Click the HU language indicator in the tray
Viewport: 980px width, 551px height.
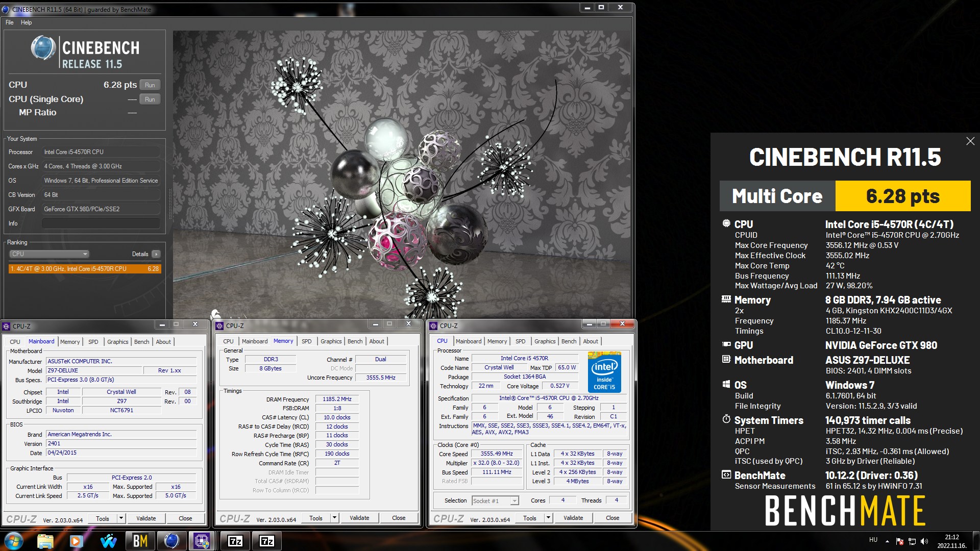tap(873, 540)
